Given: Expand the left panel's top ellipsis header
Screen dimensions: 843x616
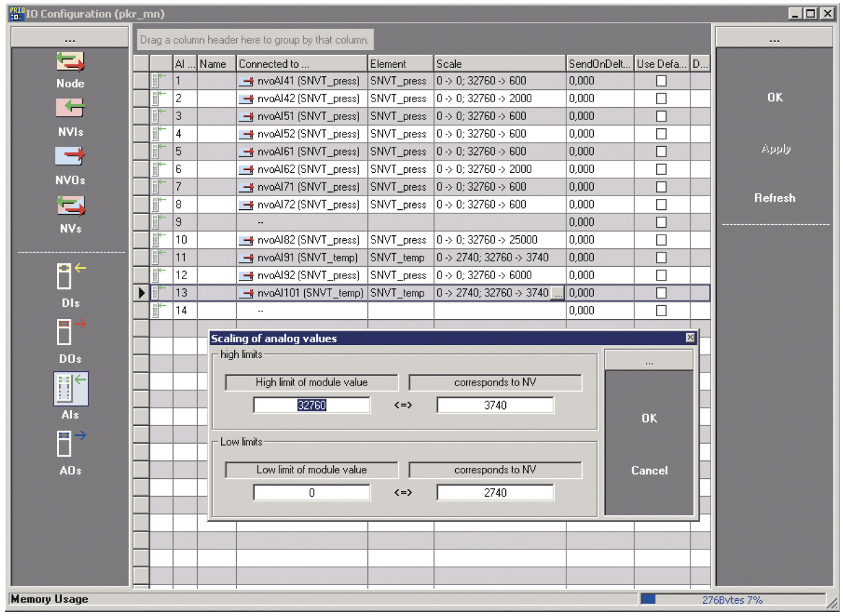Looking at the screenshot, I should (x=70, y=38).
